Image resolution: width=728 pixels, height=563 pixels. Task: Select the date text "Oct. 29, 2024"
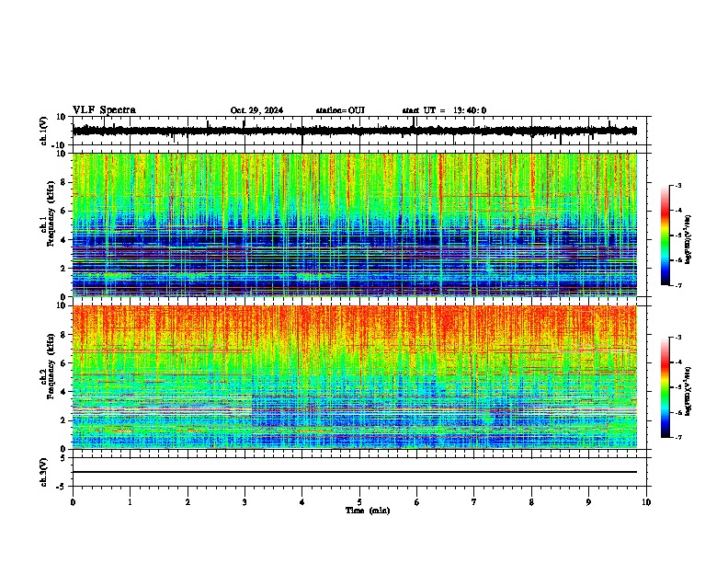(256, 110)
